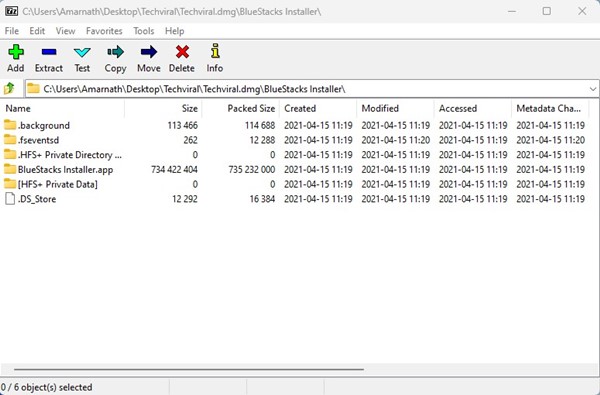Screen dimensions: 600x395
Task: Run the Test archive tool
Action: 82,52
